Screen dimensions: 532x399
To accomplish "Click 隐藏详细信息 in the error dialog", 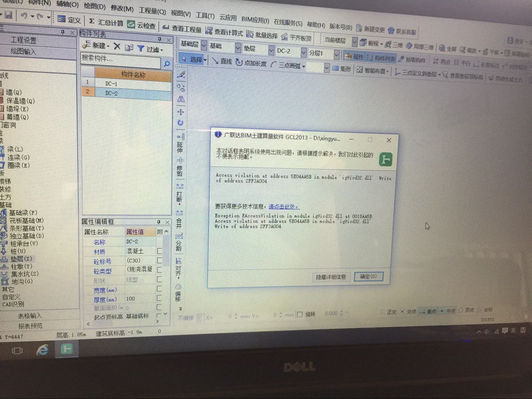I will pos(331,277).
